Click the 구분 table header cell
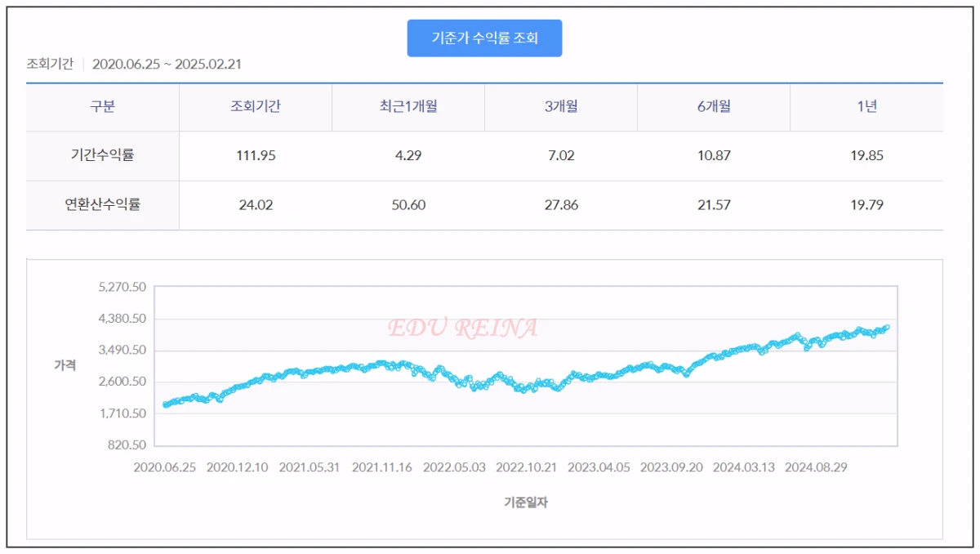Viewport: 980px width, 554px height. point(102,107)
